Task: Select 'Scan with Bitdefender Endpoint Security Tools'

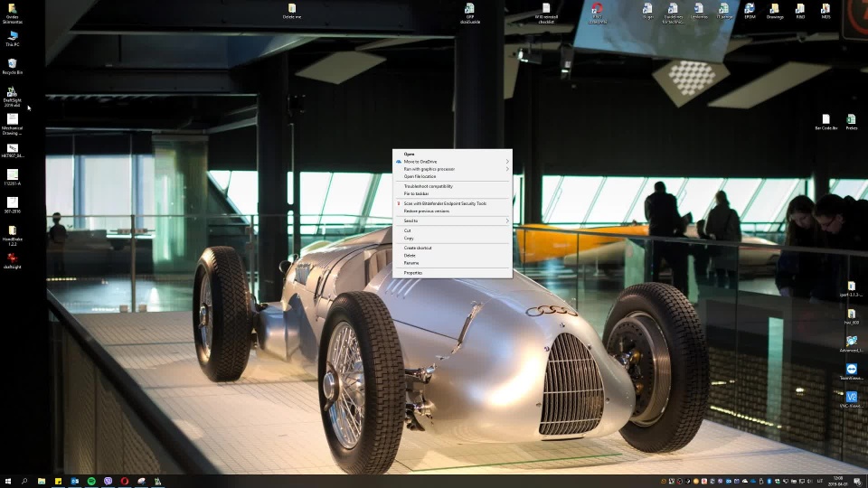Action: point(445,203)
